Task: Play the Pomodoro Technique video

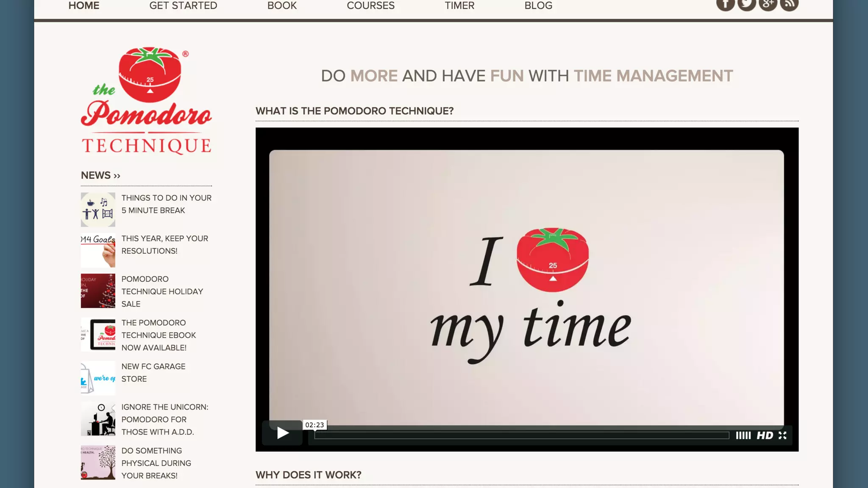Action: point(283,433)
